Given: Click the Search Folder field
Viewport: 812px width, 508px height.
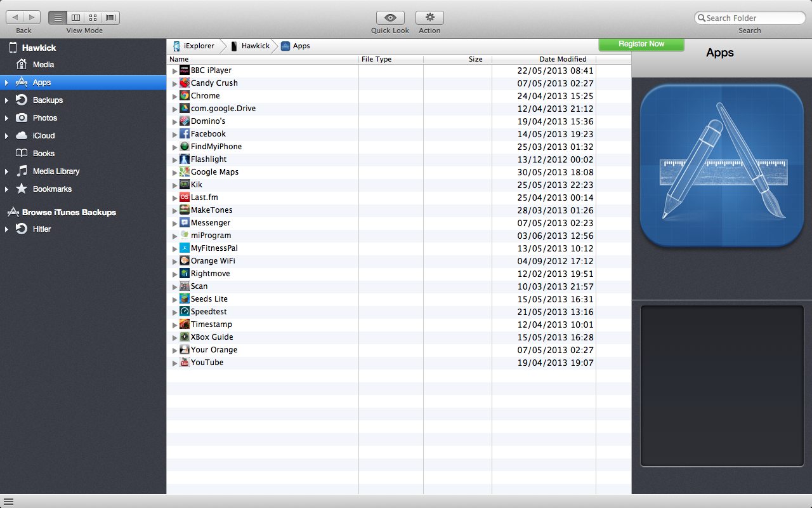Looking at the screenshot, I should pos(750,18).
